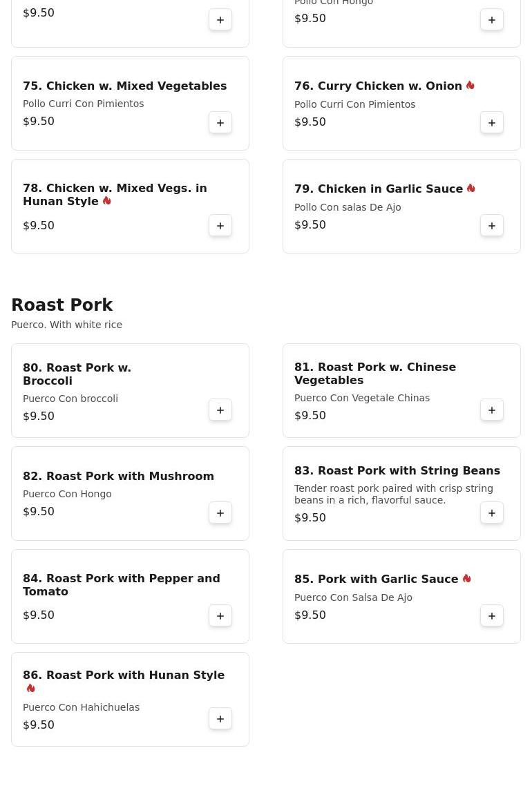The width and height of the screenshot is (532, 786).
Task: Add Roast Pork with Pepper and Tomato
Action: (220, 616)
